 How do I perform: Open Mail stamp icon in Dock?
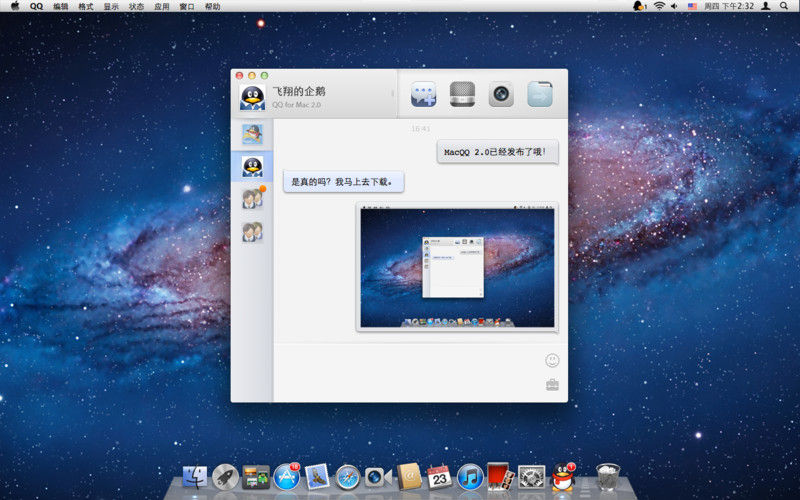point(317,478)
